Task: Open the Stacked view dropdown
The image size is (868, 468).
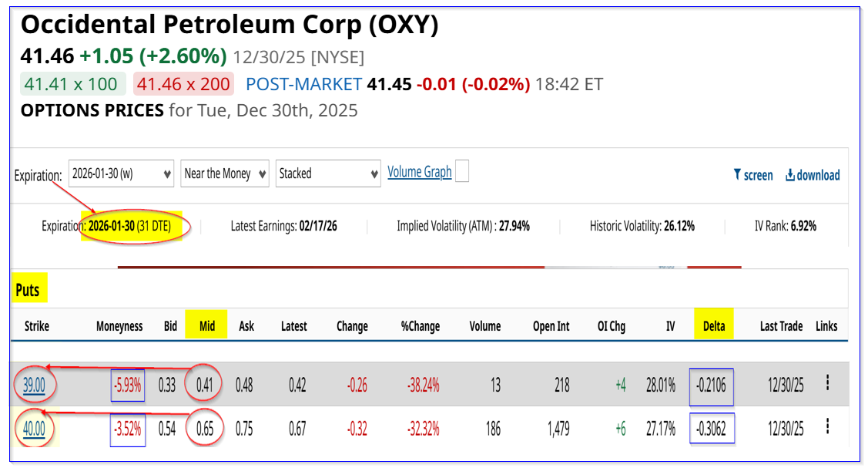Action: (x=329, y=173)
